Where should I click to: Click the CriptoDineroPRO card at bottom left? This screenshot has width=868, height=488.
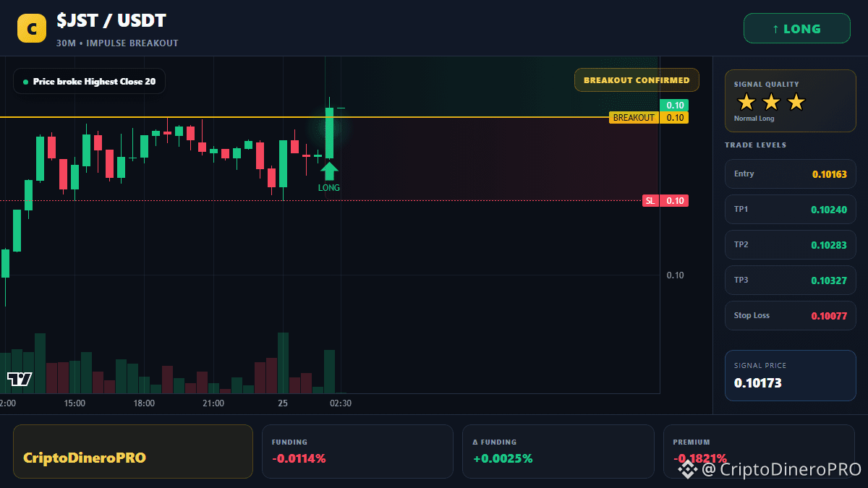[x=133, y=451]
